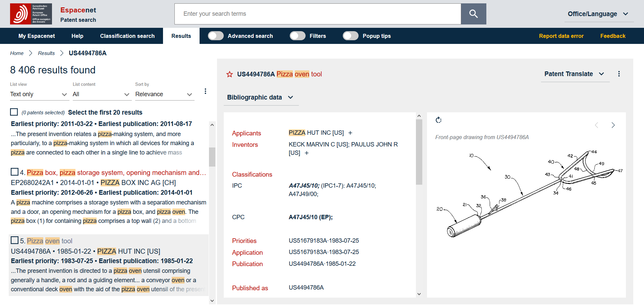The width and height of the screenshot is (644, 305).
Task: Open the Patent Translate dropdown
Action: coord(575,74)
